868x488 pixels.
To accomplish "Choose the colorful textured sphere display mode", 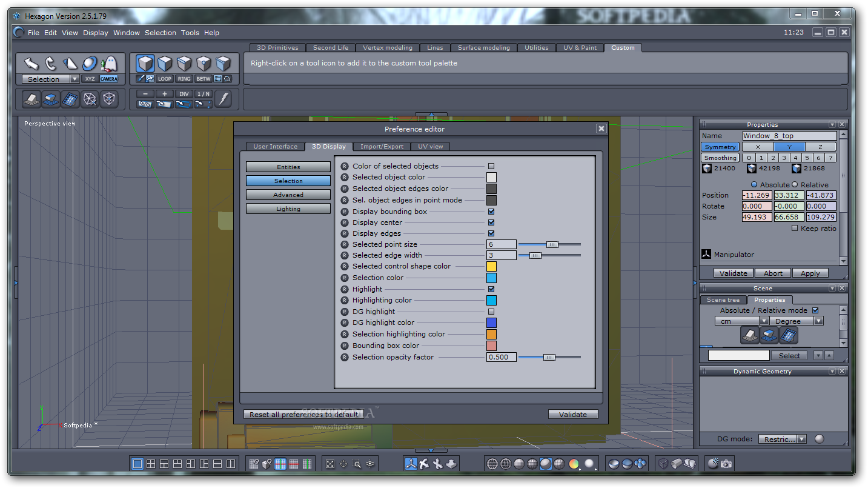I will [x=574, y=464].
